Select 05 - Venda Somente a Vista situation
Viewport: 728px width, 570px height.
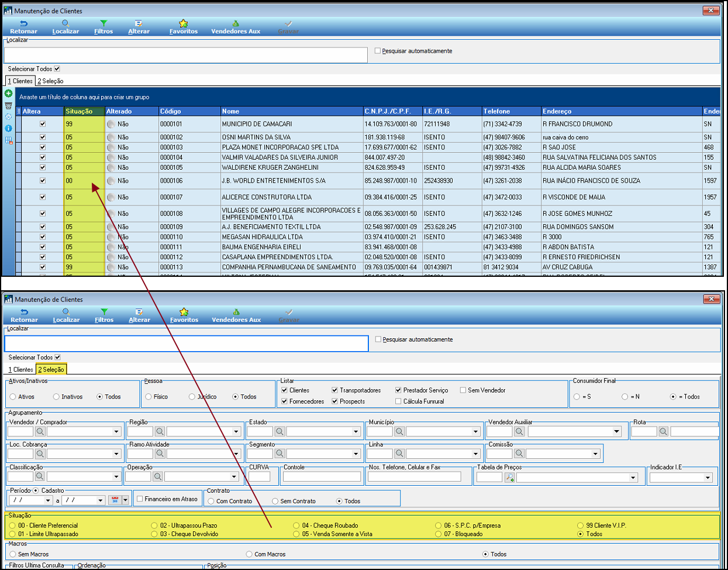[296, 534]
